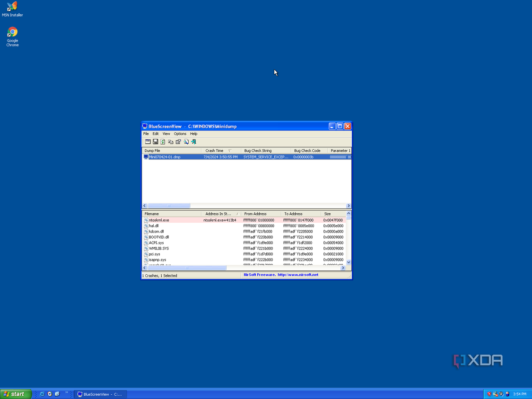Screen dimensions: 532x399
Task: Click the ntoskrnl.exe file icon
Action: tap(146, 220)
